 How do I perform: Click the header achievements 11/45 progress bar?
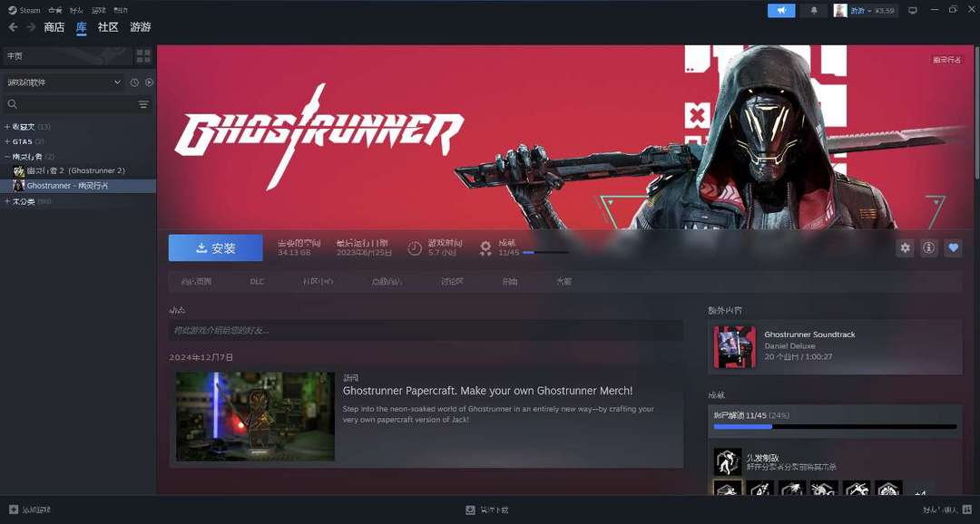point(545,252)
